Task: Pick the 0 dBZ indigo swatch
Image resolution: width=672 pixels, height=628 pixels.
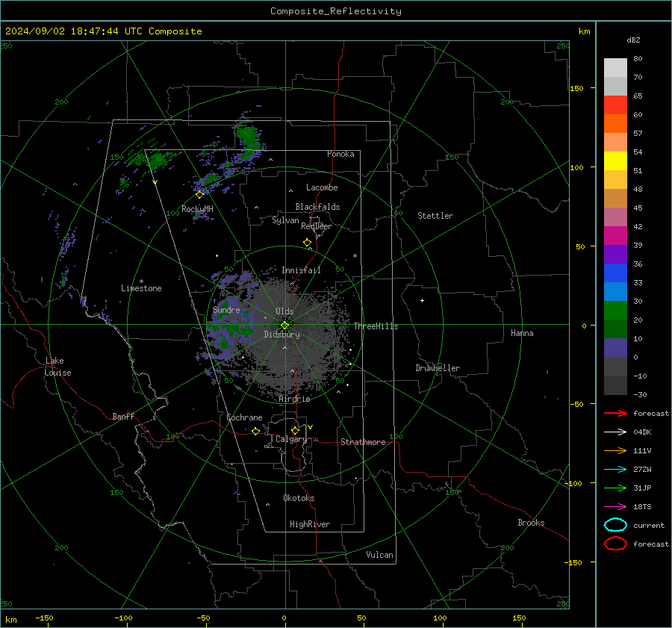Action: tap(615, 348)
